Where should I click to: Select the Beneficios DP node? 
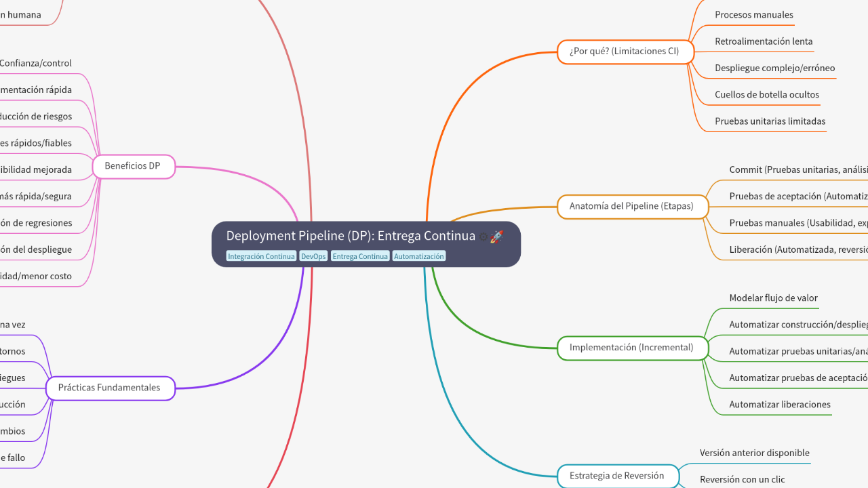[x=132, y=166]
